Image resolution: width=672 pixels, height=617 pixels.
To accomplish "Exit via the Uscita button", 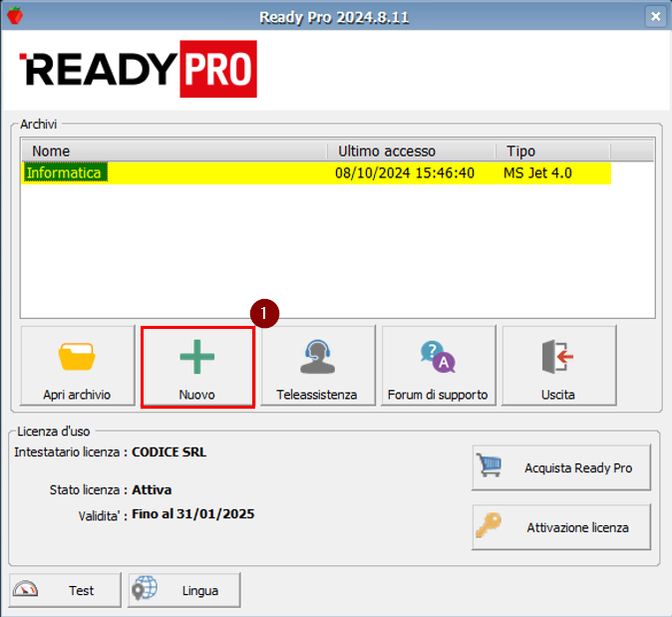I will pos(559,366).
